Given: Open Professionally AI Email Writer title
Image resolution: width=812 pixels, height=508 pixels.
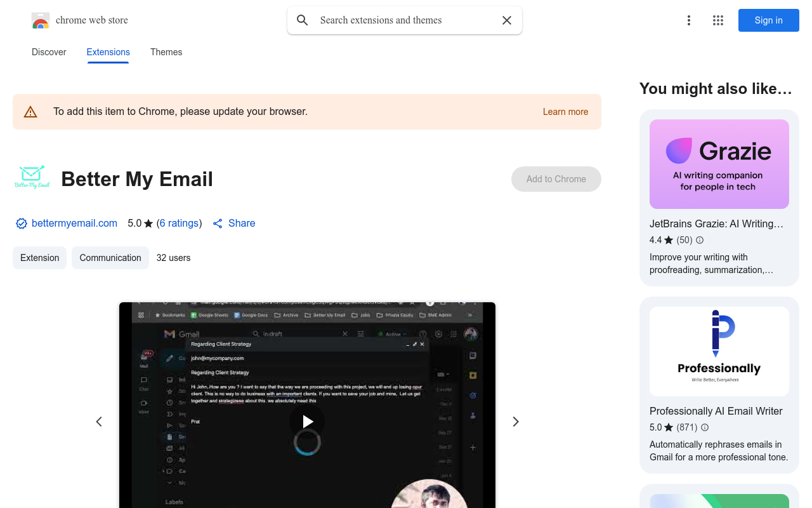Looking at the screenshot, I should tap(716, 411).
